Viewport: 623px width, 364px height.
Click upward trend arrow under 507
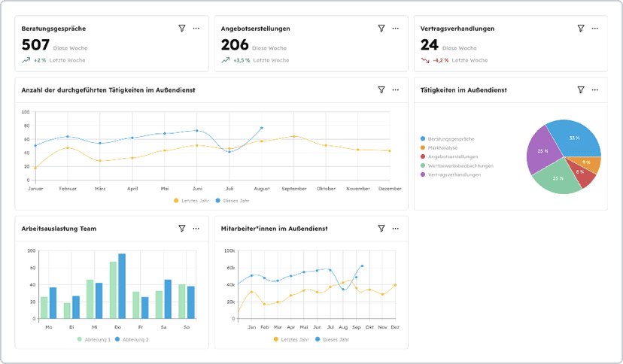click(x=26, y=60)
